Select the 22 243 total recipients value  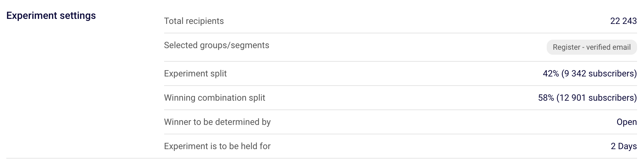pos(623,21)
